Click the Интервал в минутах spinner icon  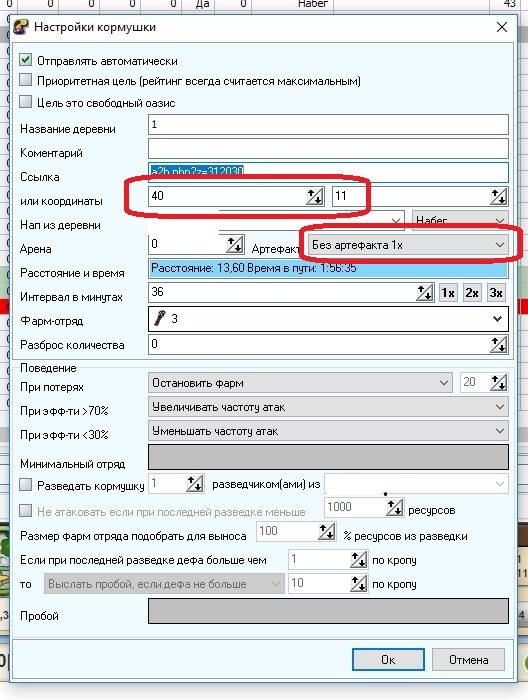[x=425, y=293]
